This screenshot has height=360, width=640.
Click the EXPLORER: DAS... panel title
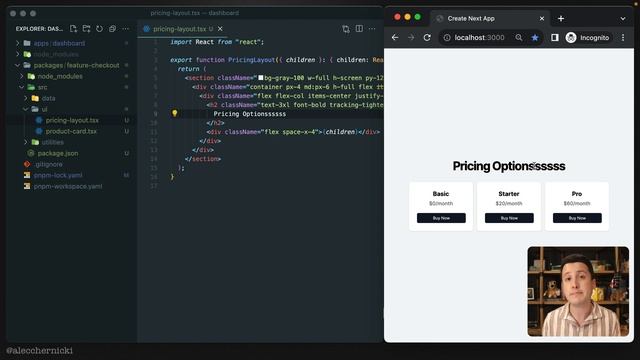39,29
